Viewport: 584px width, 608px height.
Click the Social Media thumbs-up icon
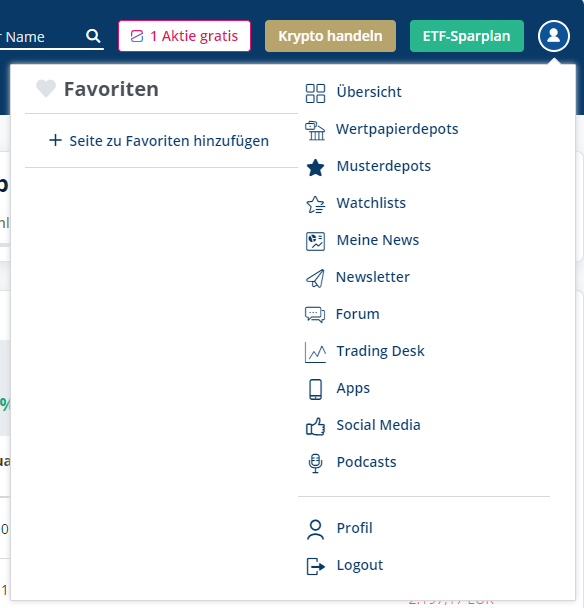tap(315, 426)
